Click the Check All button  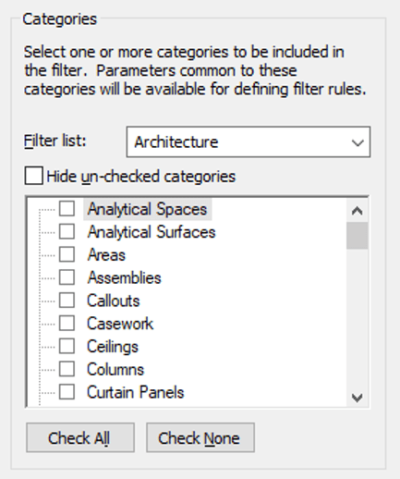80,438
